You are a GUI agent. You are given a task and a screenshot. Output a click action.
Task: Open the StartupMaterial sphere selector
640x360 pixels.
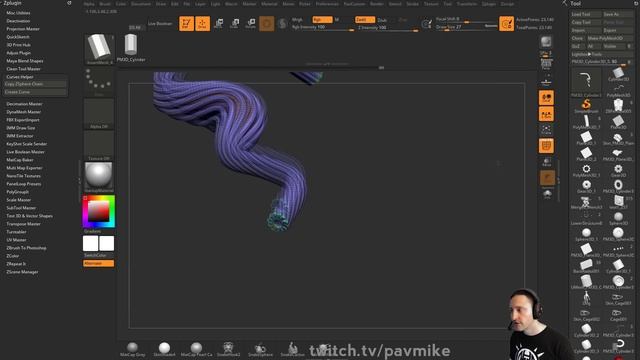(99, 178)
